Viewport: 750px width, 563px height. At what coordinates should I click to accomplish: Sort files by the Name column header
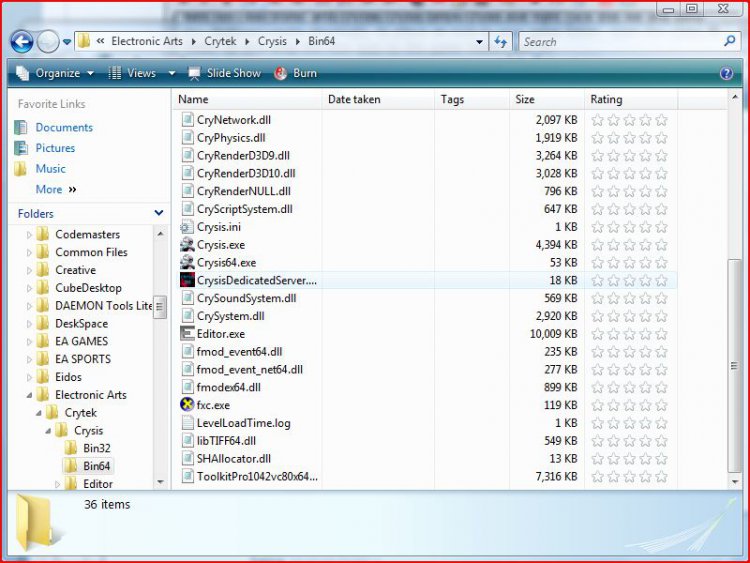pos(247,99)
